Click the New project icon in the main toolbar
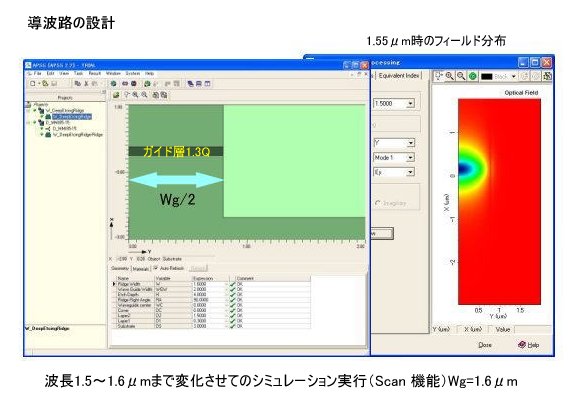 [x=33, y=84]
